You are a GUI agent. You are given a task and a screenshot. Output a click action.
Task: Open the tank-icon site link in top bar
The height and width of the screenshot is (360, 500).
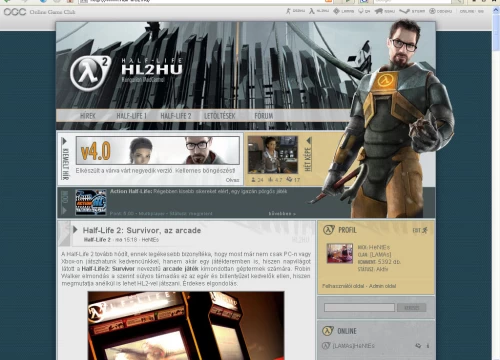pos(385,11)
